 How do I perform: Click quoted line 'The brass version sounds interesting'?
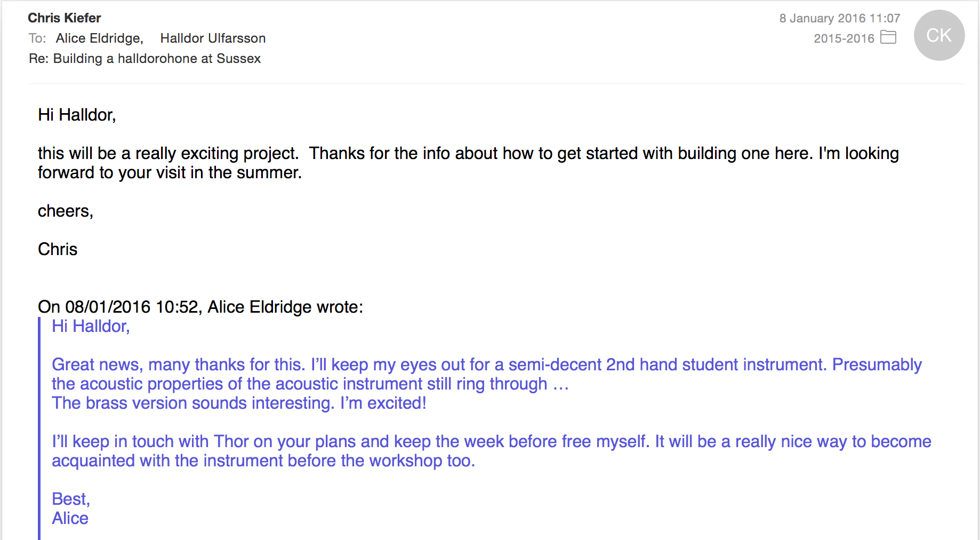click(239, 403)
